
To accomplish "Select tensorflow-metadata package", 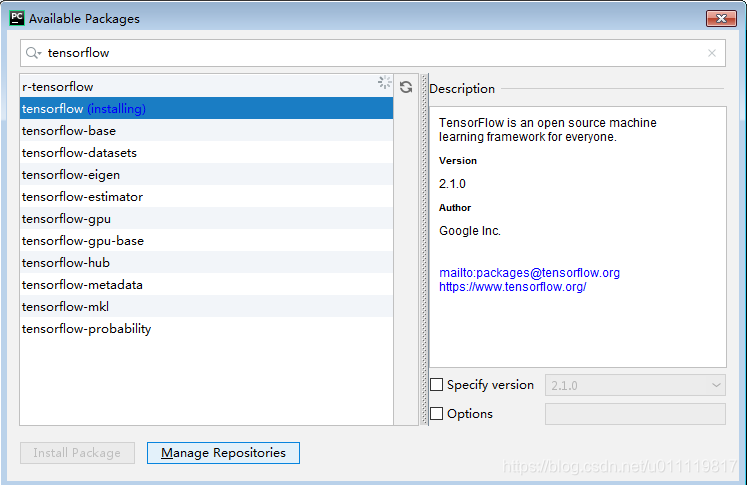I will (x=206, y=284).
